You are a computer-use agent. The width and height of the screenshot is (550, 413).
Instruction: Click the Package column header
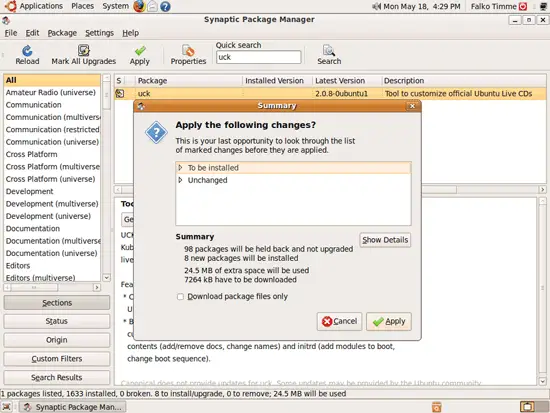click(x=189, y=81)
